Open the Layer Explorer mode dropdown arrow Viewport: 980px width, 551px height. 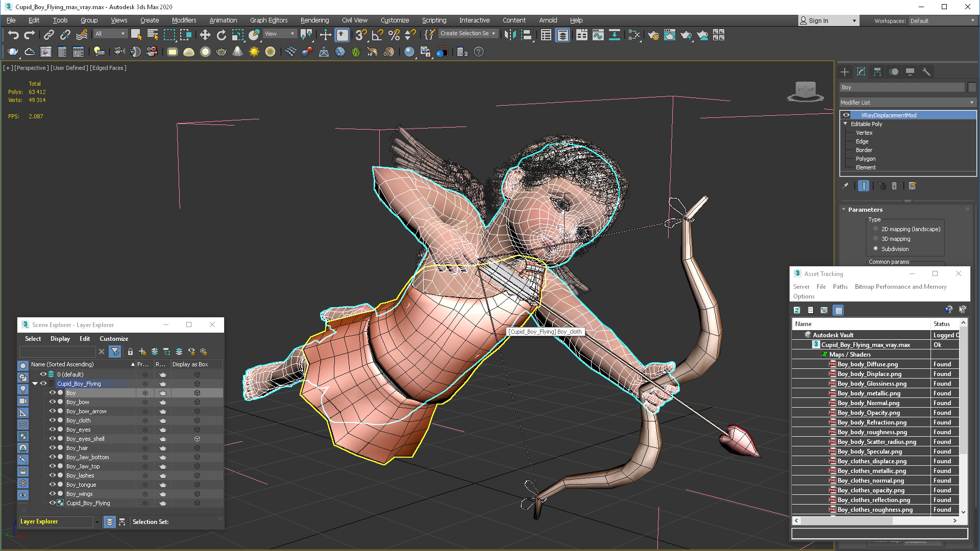[x=97, y=522]
